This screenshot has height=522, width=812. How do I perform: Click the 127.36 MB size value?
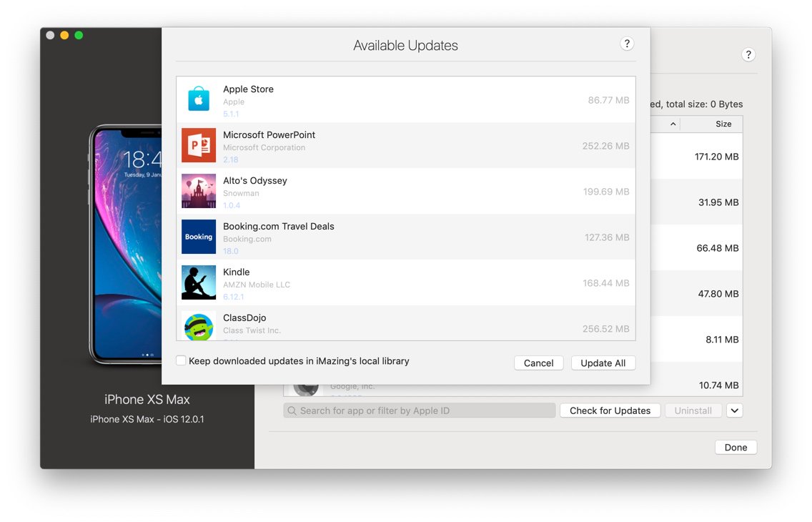coord(607,237)
